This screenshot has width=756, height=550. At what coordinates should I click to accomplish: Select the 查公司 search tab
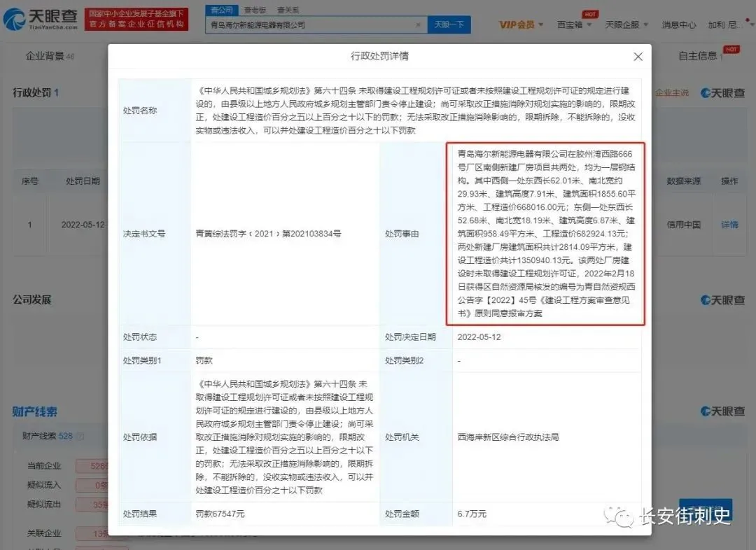coord(220,10)
